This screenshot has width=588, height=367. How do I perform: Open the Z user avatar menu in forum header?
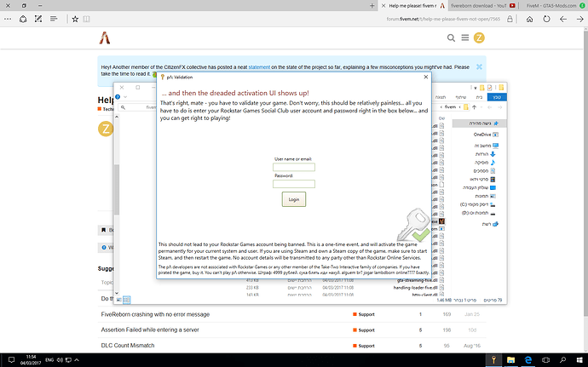tap(479, 37)
